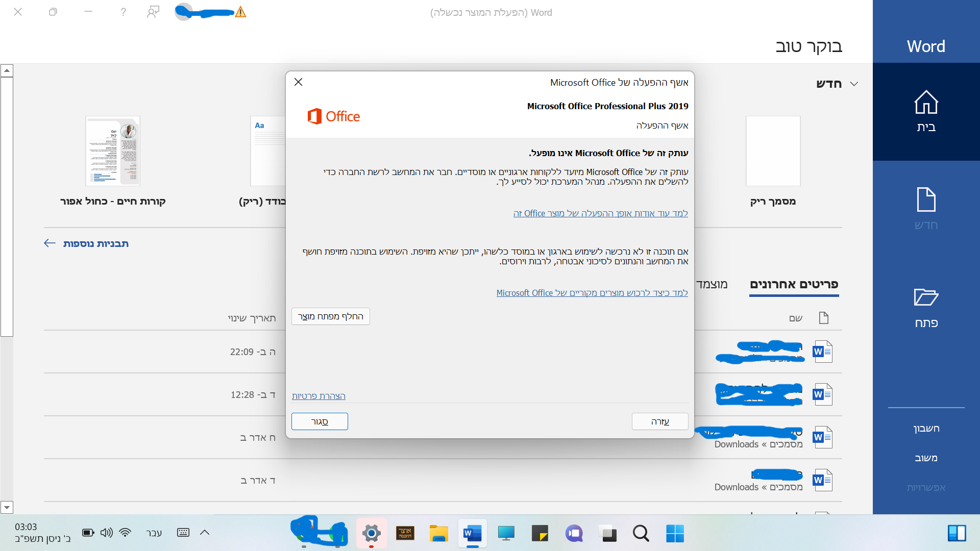Open the clock and date 03:03 in taskbar
The width and height of the screenshot is (980, 551).
pos(42,533)
